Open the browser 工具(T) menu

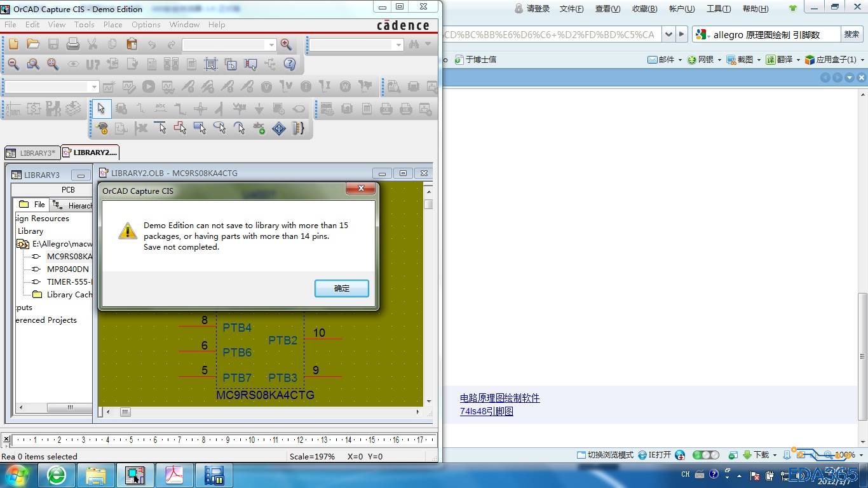click(x=719, y=9)
